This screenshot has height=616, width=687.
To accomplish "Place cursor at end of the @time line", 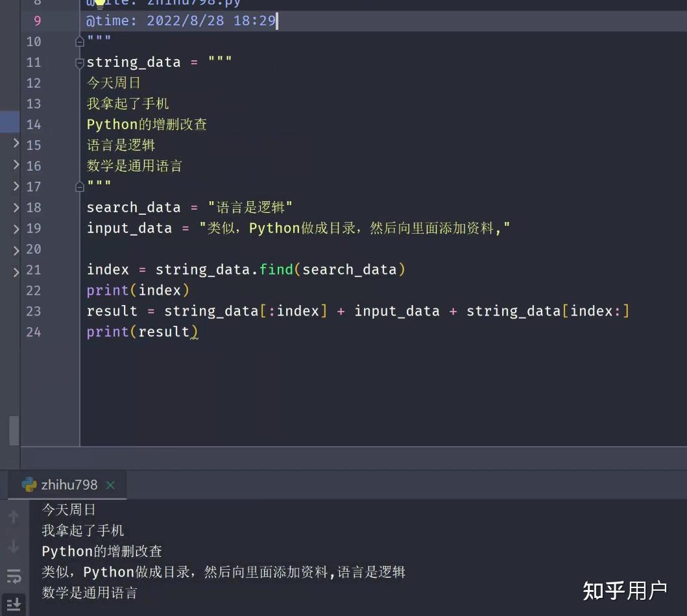I will pos(277,20).
